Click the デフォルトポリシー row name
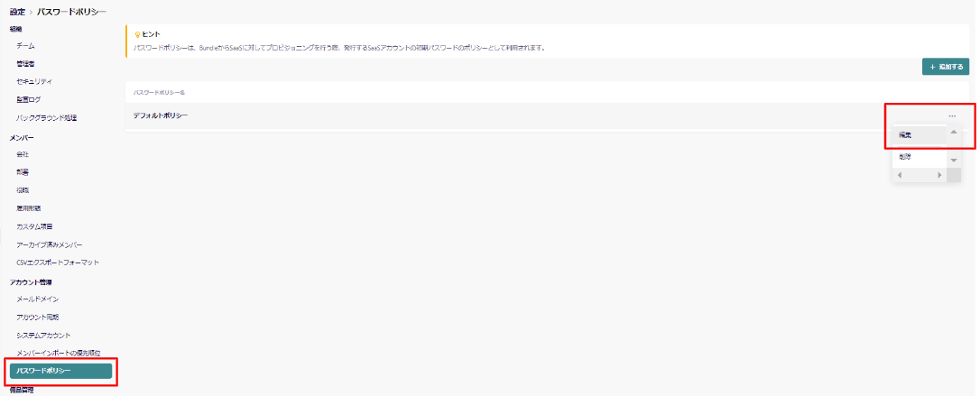The image size is (980, 396). coord(161,115)
